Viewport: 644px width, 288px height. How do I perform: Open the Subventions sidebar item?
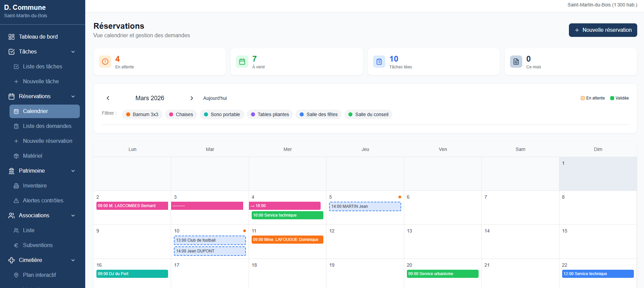[x=38, y=245]
